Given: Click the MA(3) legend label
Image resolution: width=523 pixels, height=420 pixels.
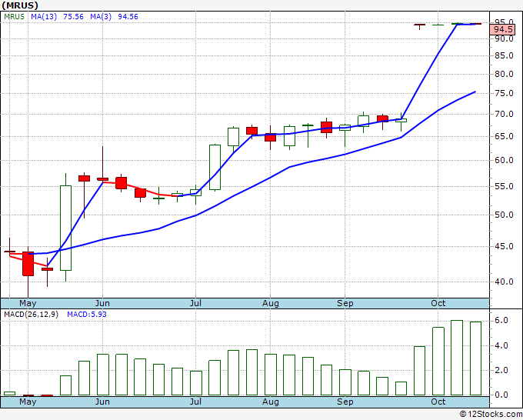Looking at the screenshot, I should tap(101, 17).
